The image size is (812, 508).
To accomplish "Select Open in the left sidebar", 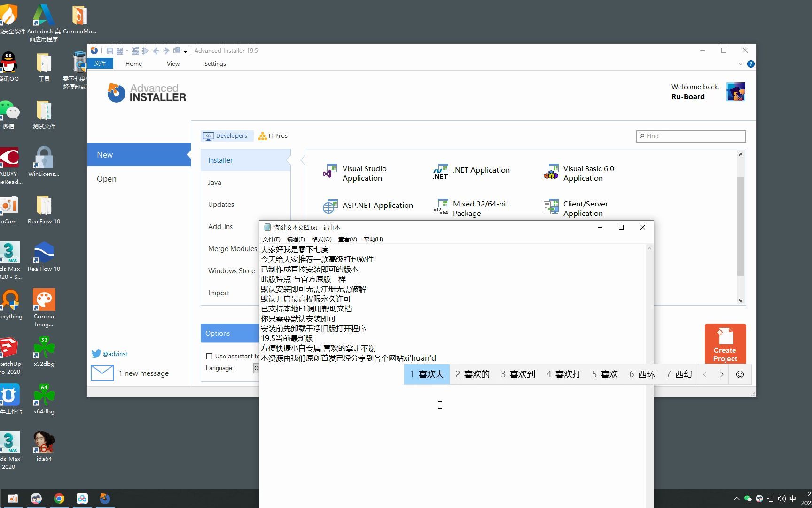I will tap(139, 179).
